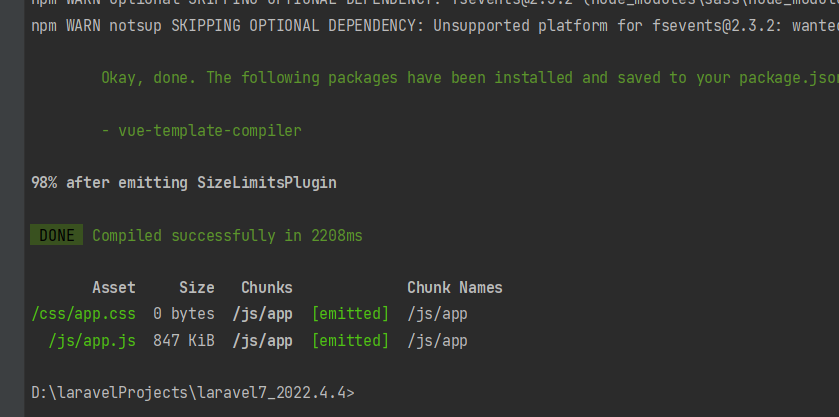The height and width of the screenshot is (417, 839).
Task: Click the gray gutter strip on the left edge
Action: click(12, 208)
